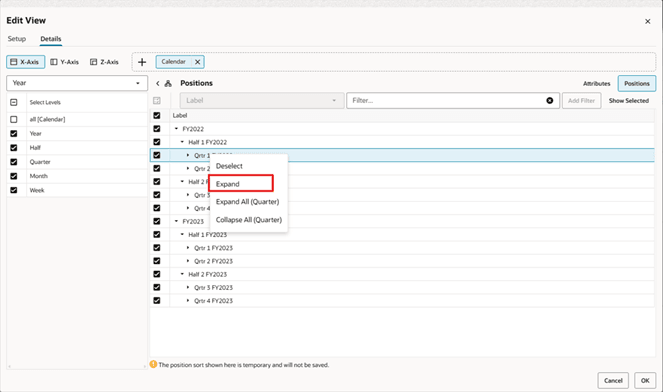The height and width of the screenshot is (392, 663).
Task: Uncheck the Year level checkbox
Action: click(x=14, y=134)
